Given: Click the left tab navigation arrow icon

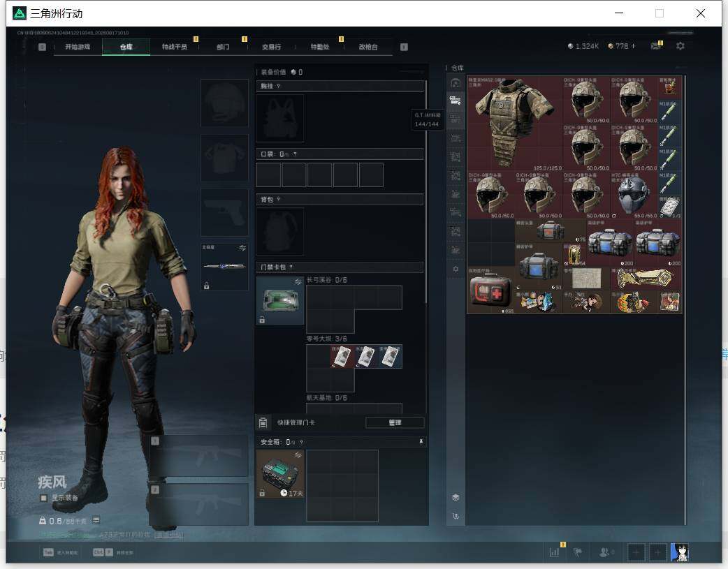Looking at the screenshot, I should [x=42, y=47].
